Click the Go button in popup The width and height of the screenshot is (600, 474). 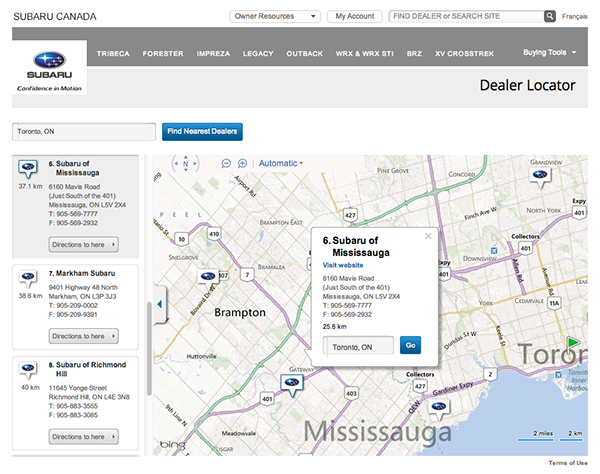click(x=411, y=345)
